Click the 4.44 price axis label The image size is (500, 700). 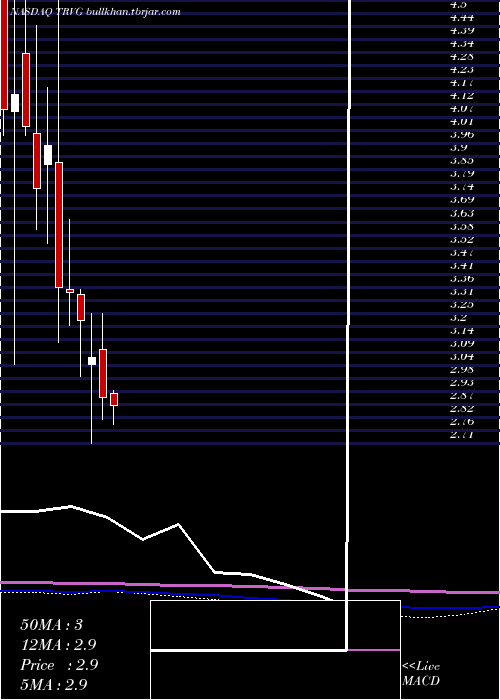pyautogui.click(x=462, y=17)
